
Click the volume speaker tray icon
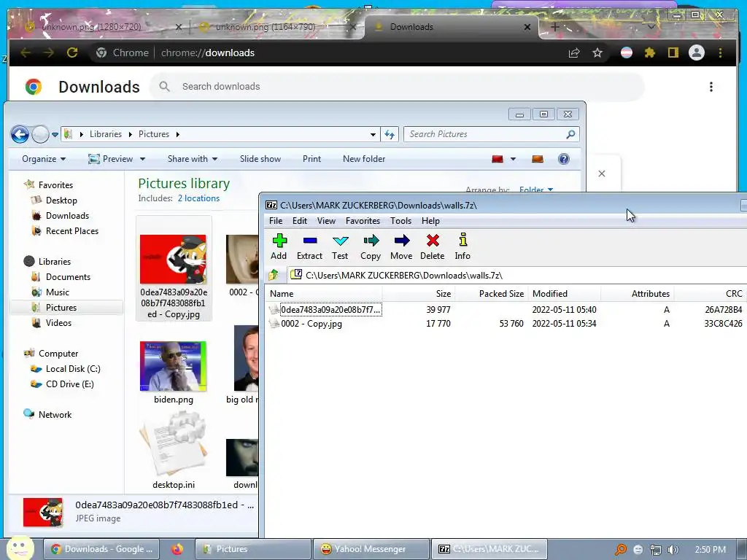click(x=673, y=550)
